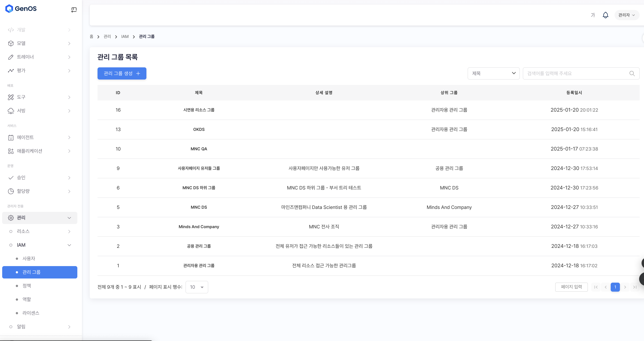Collapse the sidebar with the panel icon
Viewport: 644px width, 341px height.
74,10
